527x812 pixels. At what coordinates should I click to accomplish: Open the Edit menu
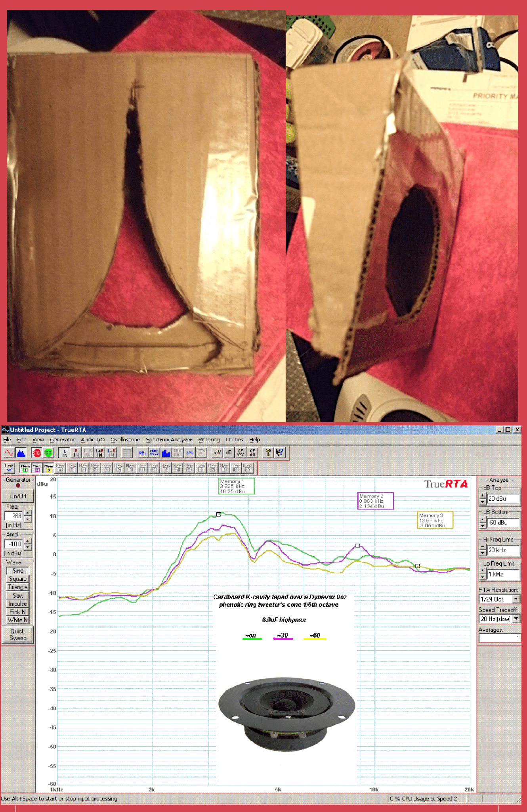click(x=21, y=439)
